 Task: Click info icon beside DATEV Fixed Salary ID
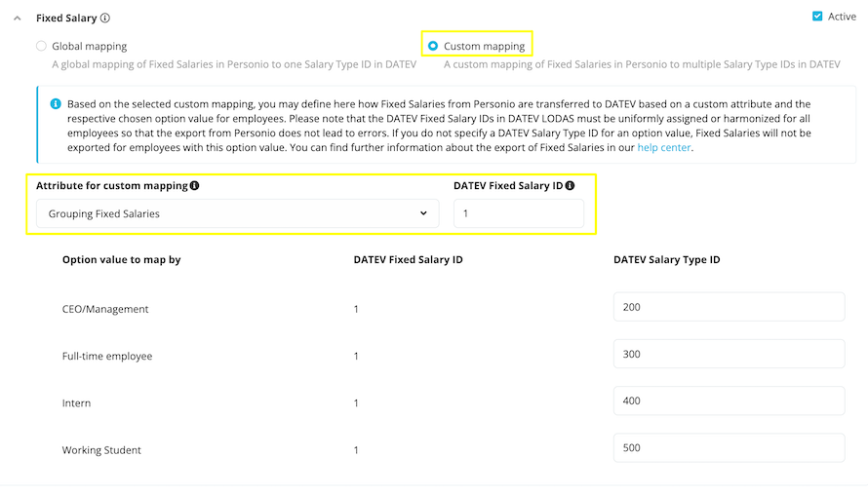coord(570,186)
